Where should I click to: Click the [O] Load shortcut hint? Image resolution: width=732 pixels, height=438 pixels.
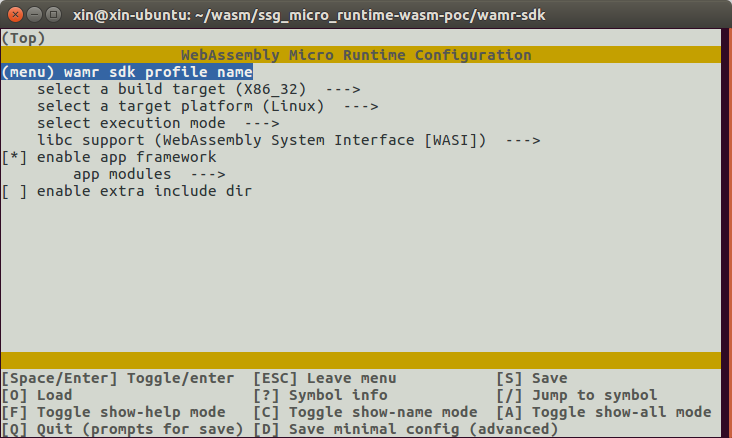pos(37,395)
